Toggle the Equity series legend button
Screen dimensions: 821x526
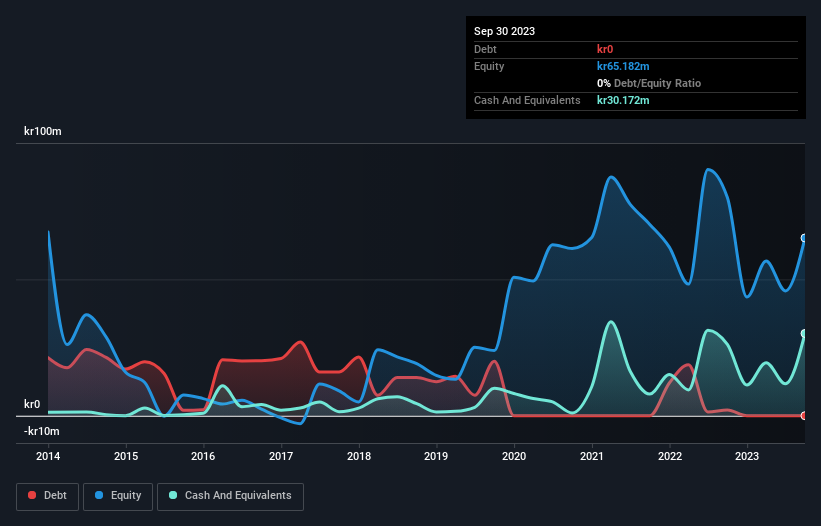click(x=118, y=496)
